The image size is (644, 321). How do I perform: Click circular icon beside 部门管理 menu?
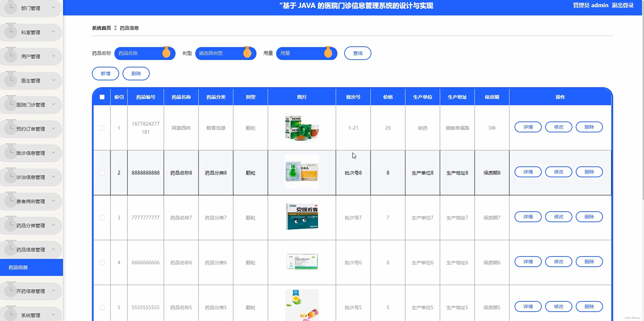tap(11, 8)
